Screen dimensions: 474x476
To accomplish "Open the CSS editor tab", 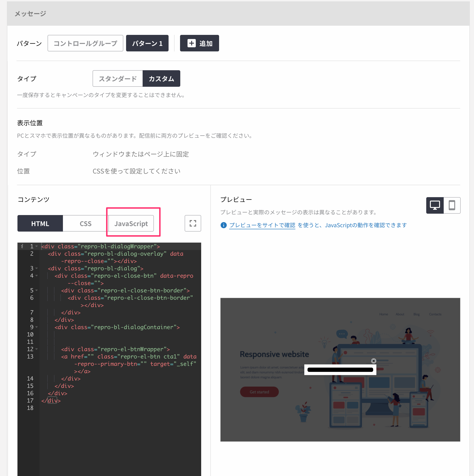I will pos(85,224).
